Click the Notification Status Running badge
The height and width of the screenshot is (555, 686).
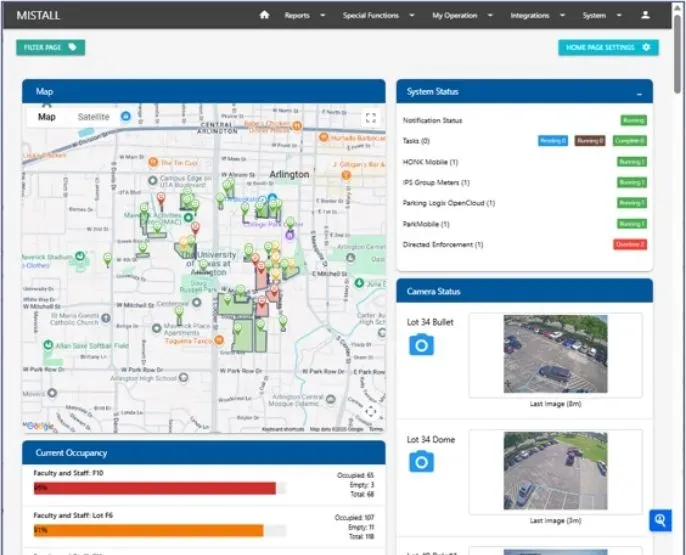click(x=633, y=120)
